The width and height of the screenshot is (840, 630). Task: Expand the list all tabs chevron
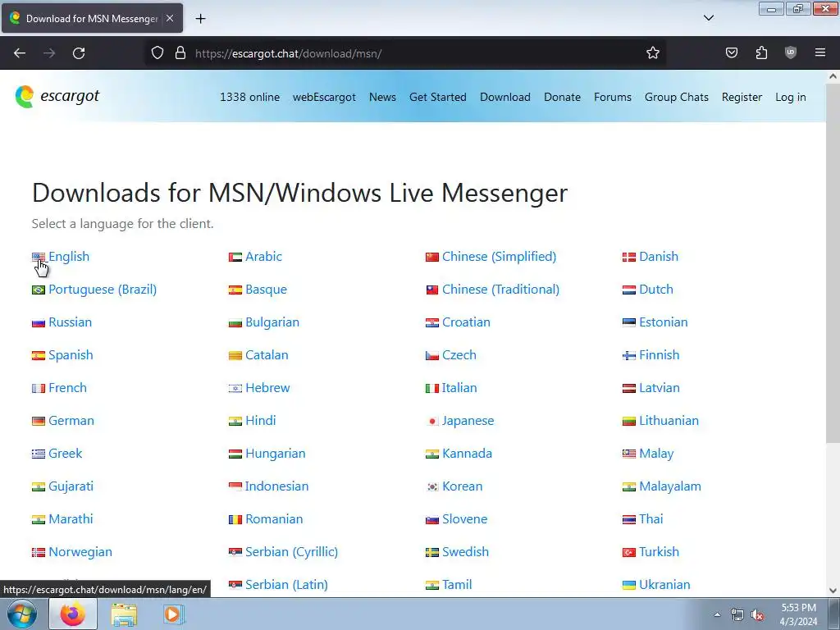click(x=708, y=18)
